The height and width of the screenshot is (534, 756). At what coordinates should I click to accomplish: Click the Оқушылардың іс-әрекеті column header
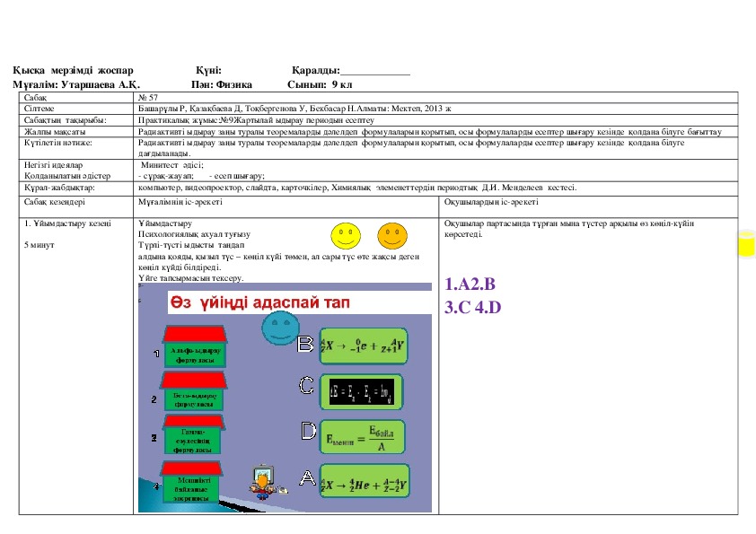pyautogui.click(x=491, y=201)
